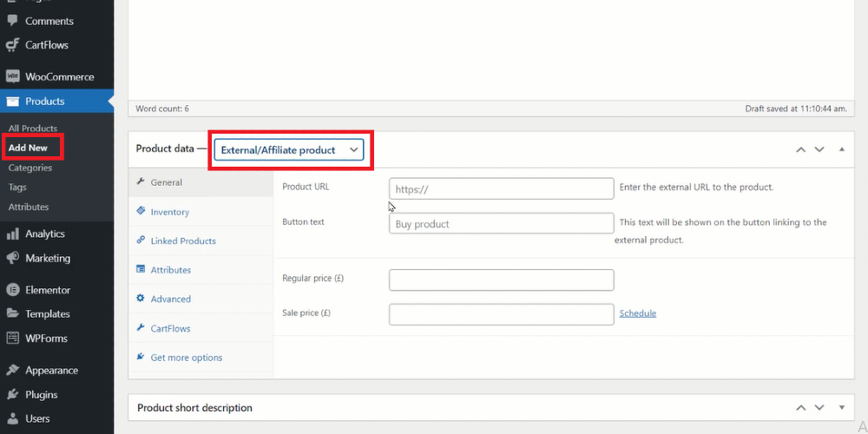Click the Plugins plug icon
868x434 pixels.
(x=13, y=395)
